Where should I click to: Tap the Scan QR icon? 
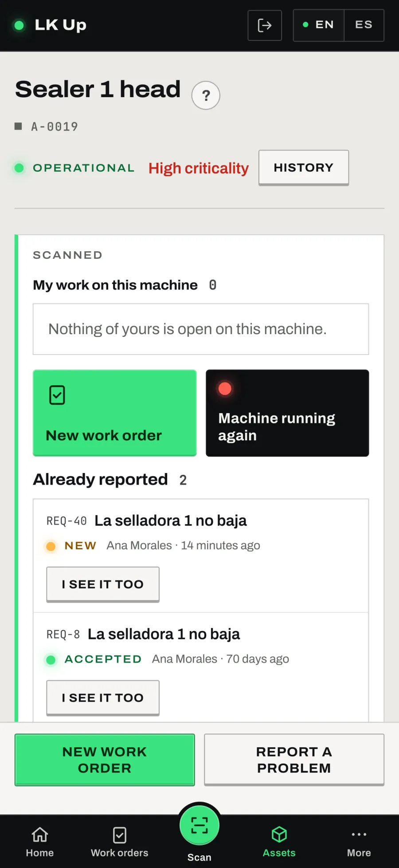point(199,825)
